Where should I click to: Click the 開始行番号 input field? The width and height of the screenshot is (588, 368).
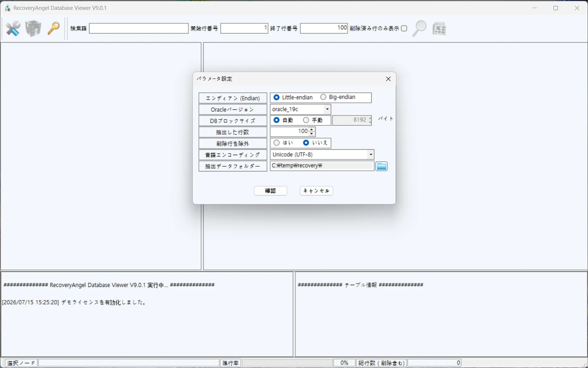[x=244, y=28]
